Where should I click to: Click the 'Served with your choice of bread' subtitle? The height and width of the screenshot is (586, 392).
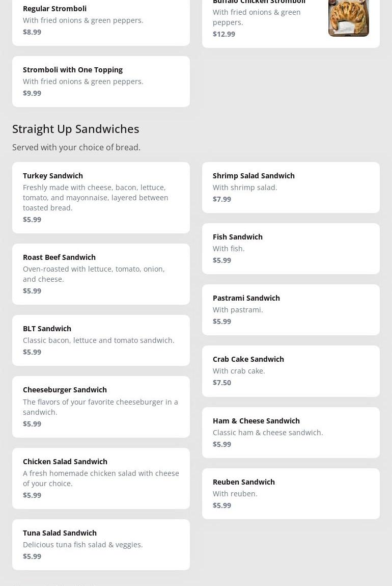[76, 147]
